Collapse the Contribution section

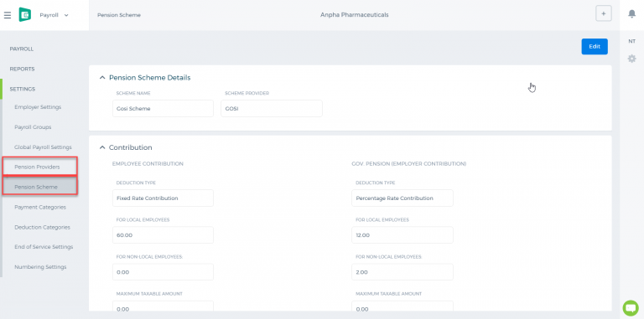pos(102,147)
